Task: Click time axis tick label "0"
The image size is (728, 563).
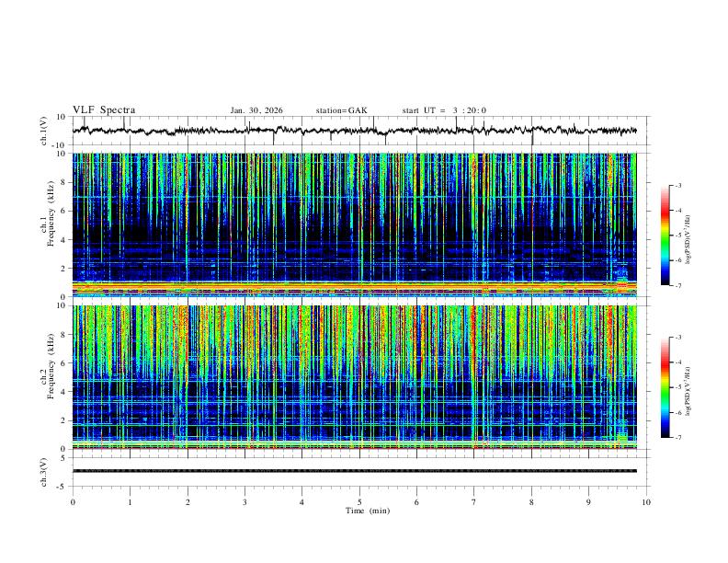Action: coord(73,502)
